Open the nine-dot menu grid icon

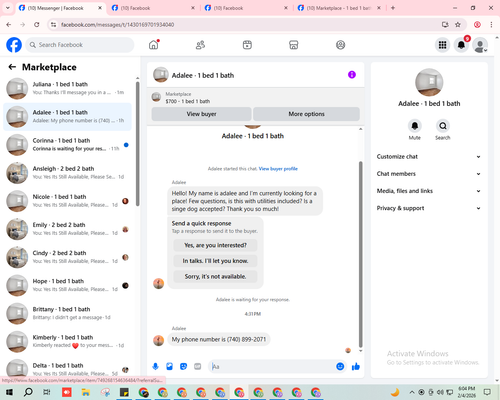click(x=442, y=45)
